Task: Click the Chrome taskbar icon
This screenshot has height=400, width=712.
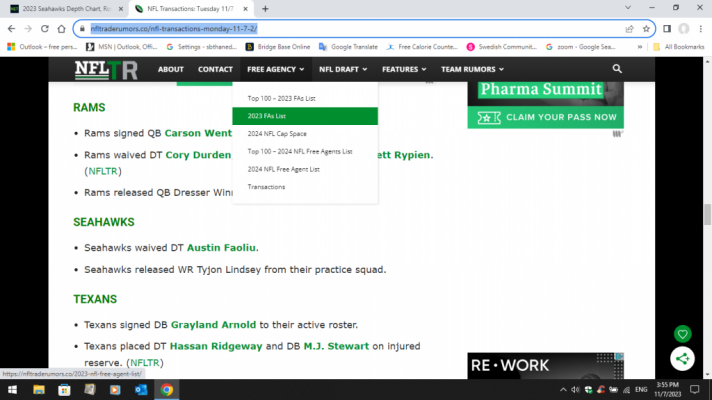Action: point(167,390)
